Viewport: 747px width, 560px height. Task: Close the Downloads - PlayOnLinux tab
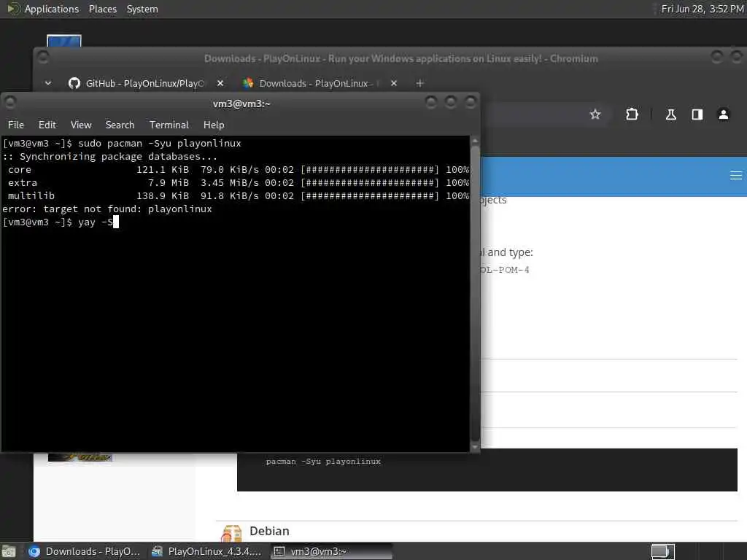[393, 83]
